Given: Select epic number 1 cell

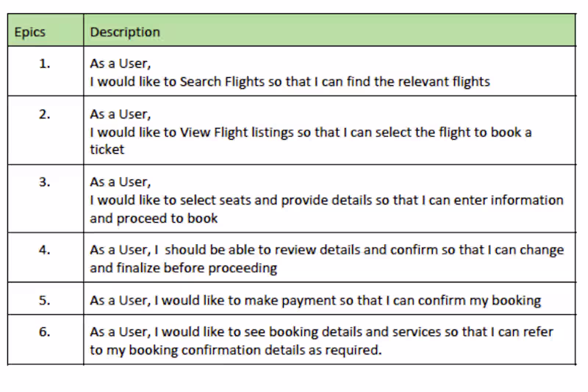Looking at the screenshot, I should [45, 64].
